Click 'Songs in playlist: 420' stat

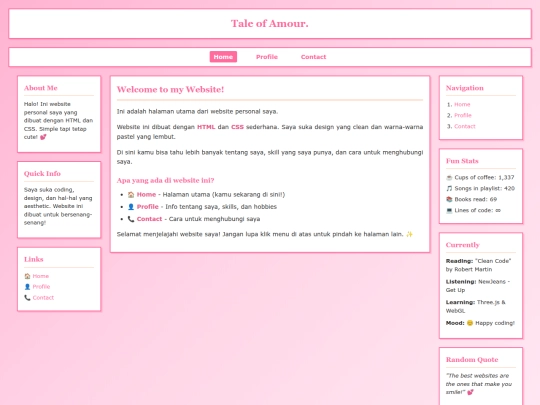click(480, 188)
